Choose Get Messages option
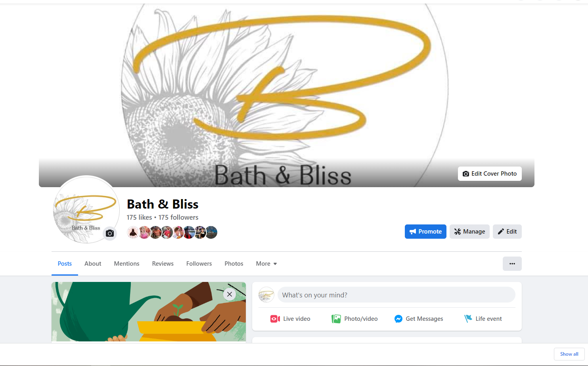Viewport: 588px width, 366px height. click(419, 319)
